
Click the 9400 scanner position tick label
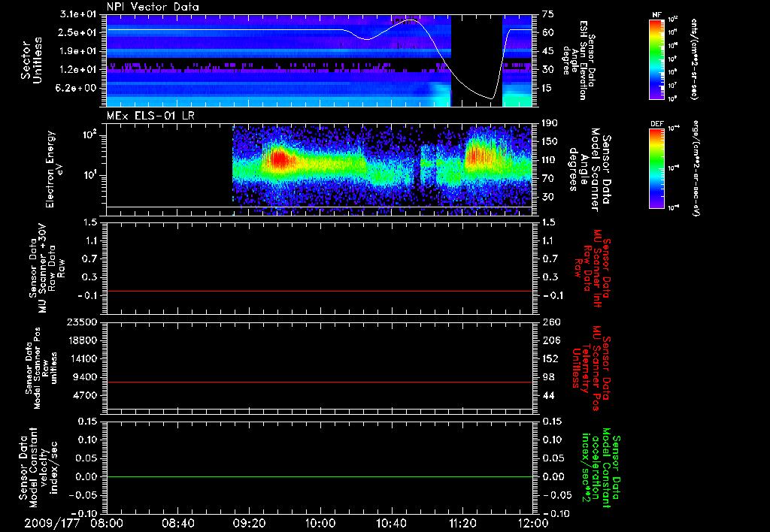86,377
